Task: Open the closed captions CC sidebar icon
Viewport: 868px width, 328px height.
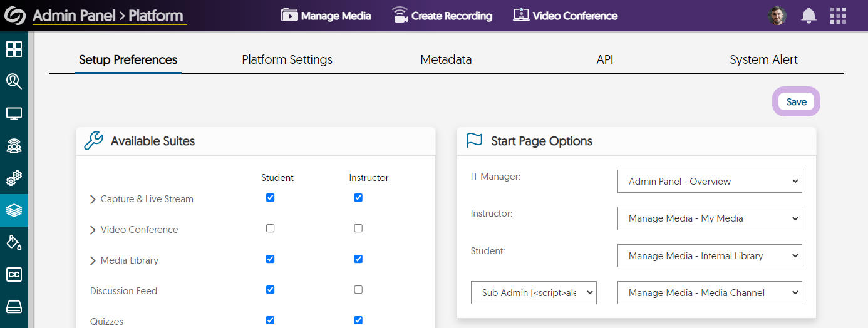Action: point(14,274)
